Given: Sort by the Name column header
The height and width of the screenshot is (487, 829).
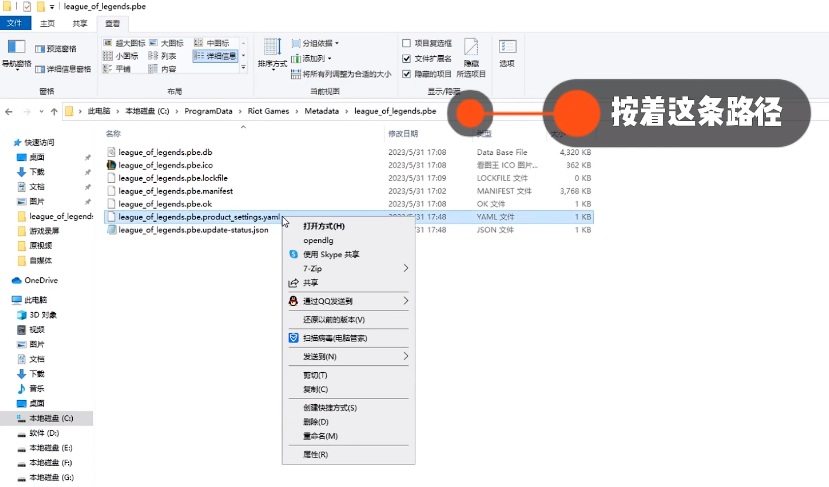Looking at the screenshot, I should (x=113, y=134).
